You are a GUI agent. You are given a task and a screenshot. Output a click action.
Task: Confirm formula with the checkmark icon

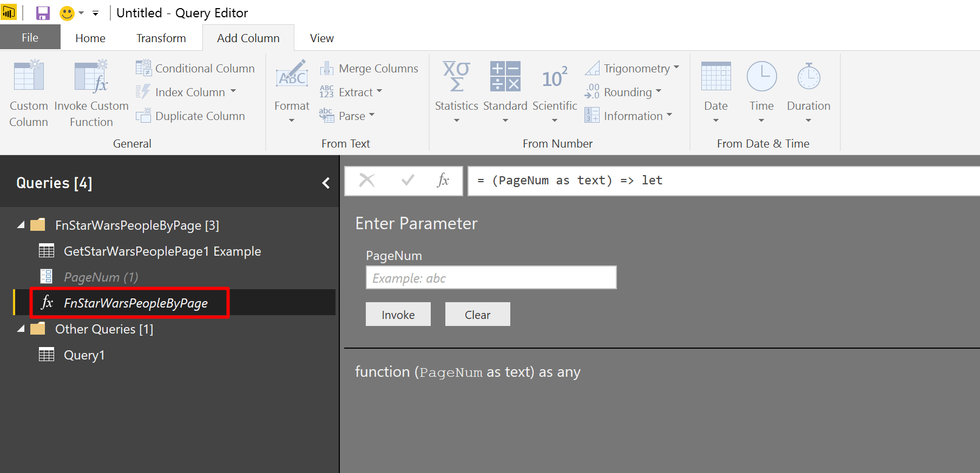tap(408, 180)
